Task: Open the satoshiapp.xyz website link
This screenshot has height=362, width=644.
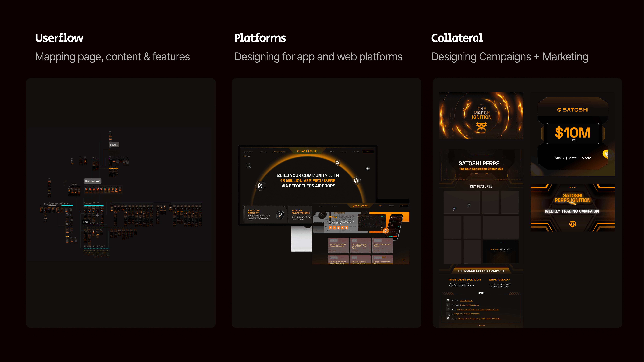Action: [x=466, y=301]
